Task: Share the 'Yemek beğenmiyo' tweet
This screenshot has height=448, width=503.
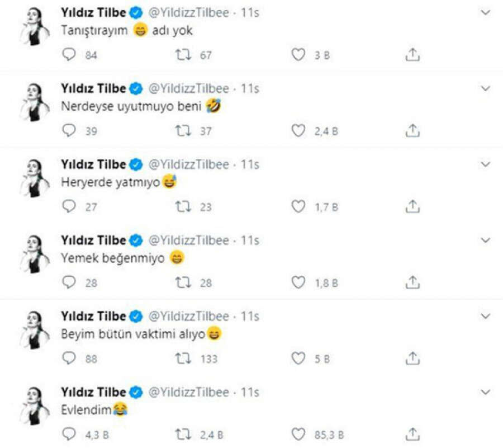Action: click(412, 282)
